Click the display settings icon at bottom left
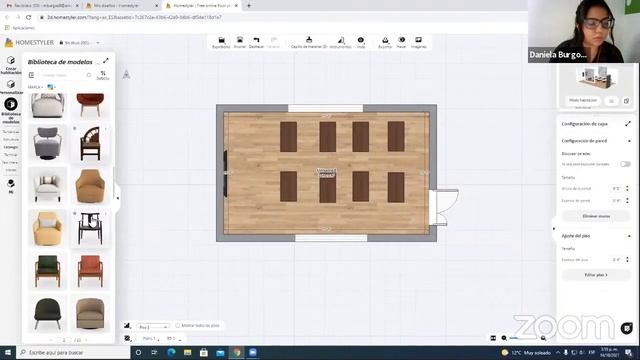The height and width of the screenshot is (360, 640). coord(128,338)
